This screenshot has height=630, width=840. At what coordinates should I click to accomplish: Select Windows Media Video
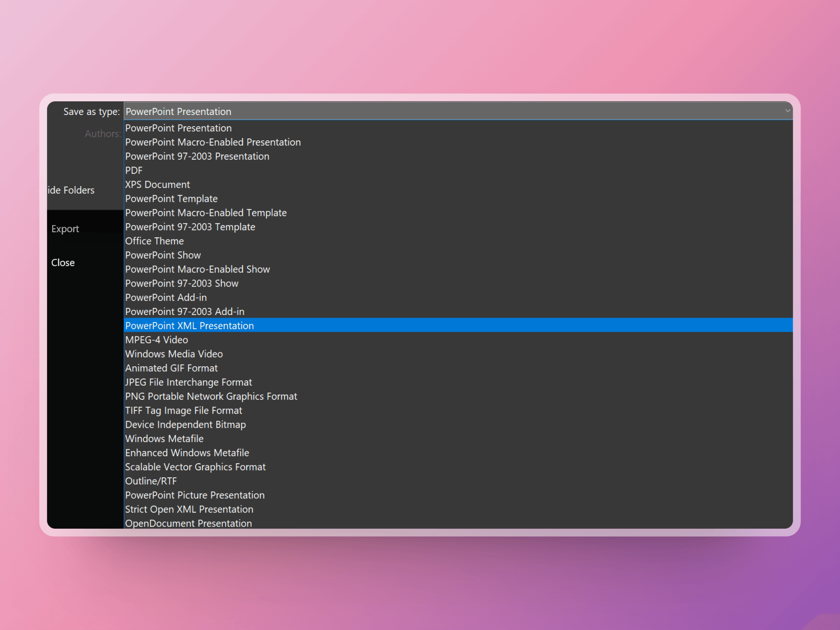pyautogui.click(x=458, y=354)
